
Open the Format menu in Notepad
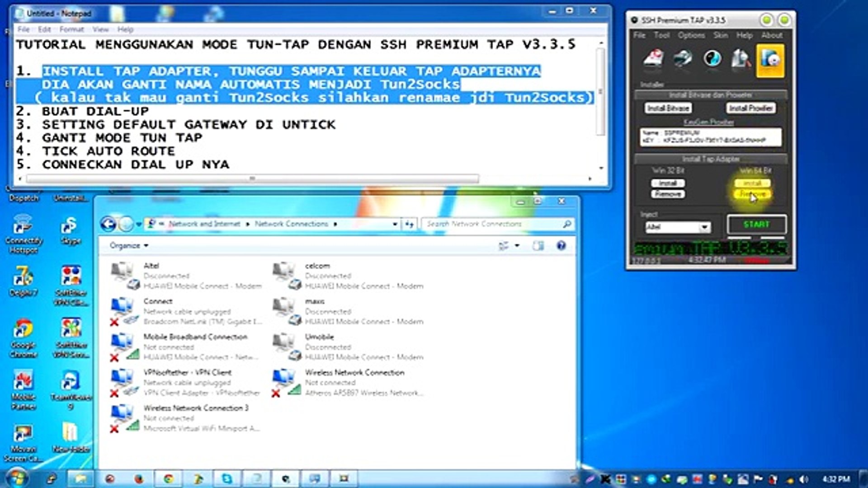[71, 29]
